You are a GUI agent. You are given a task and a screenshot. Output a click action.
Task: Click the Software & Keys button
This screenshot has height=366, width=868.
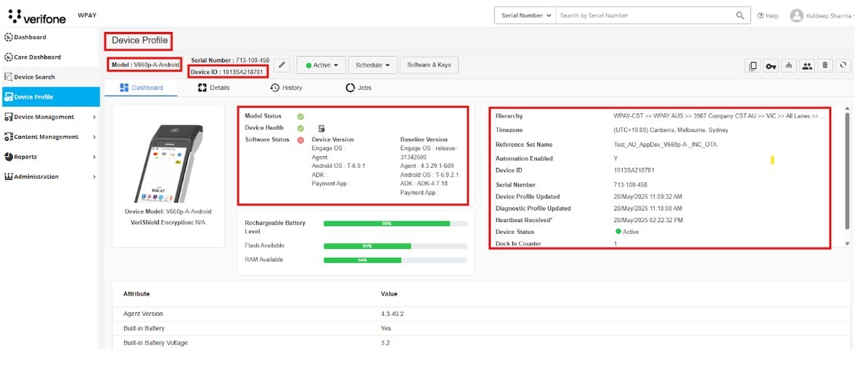(429, 65)
